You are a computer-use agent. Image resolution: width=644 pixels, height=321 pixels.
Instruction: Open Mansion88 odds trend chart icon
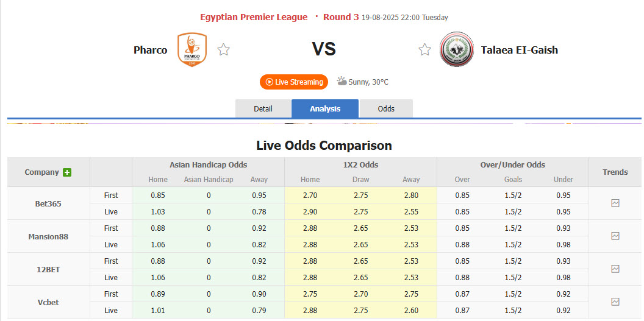615,236
